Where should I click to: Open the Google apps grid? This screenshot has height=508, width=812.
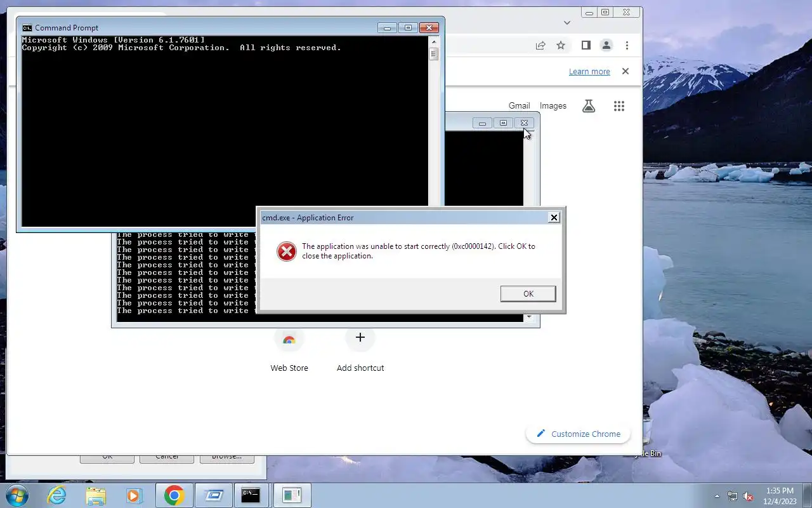619,106
